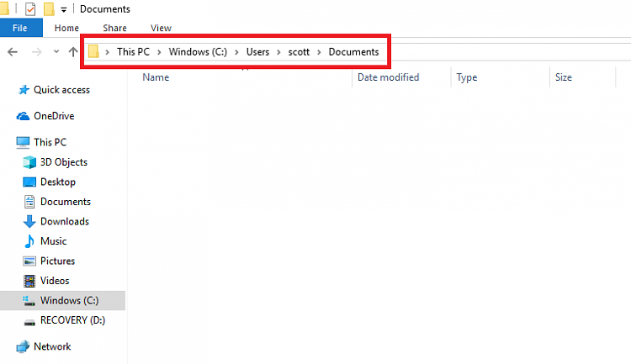Open Pictures in navigation pane

tap(57, 261)
